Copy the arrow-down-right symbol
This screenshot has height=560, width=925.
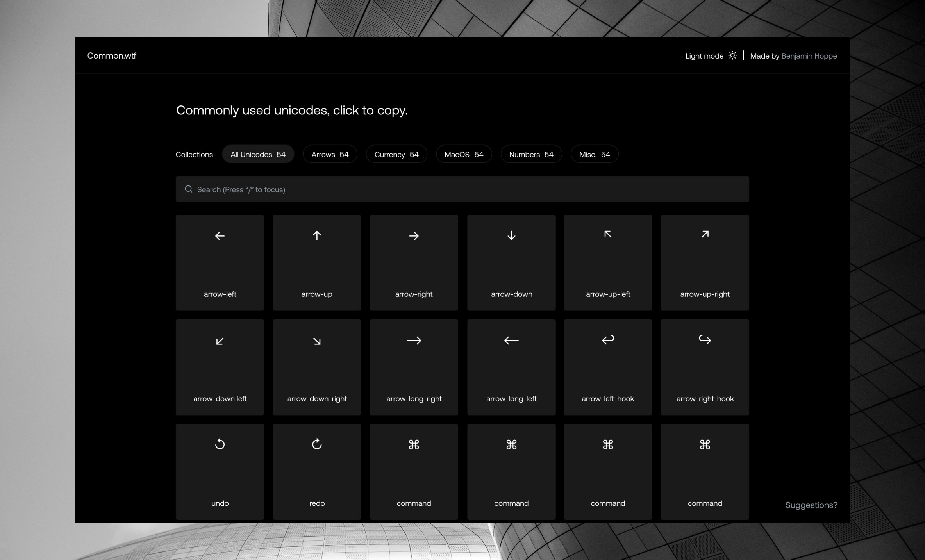[316, 367]
